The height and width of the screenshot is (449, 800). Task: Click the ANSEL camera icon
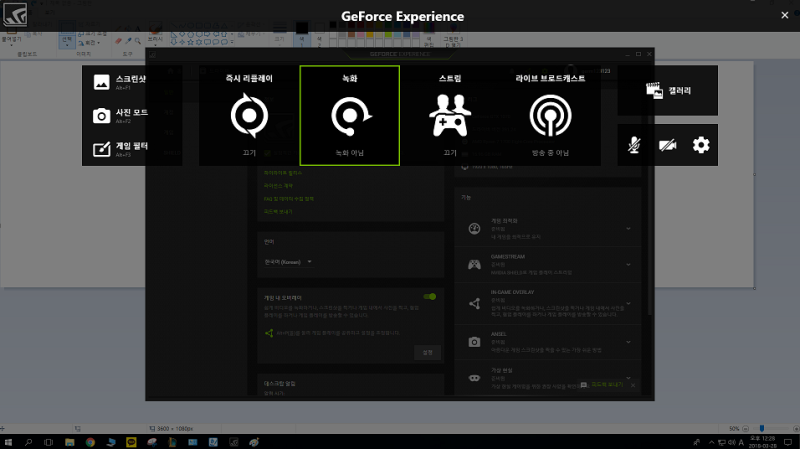click(x=474, y=342)
